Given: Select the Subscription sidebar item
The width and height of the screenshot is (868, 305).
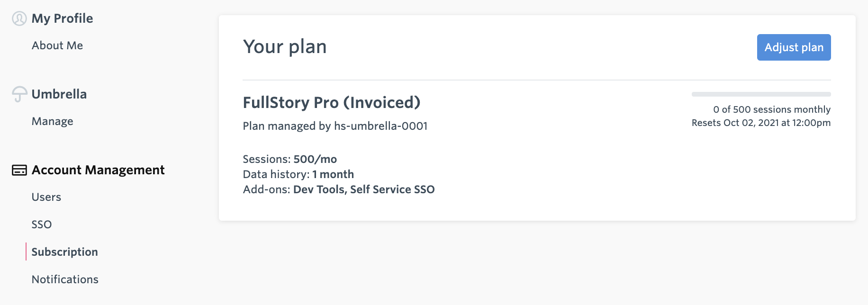Looking at the screenshot, I should (x=65, y=252).
